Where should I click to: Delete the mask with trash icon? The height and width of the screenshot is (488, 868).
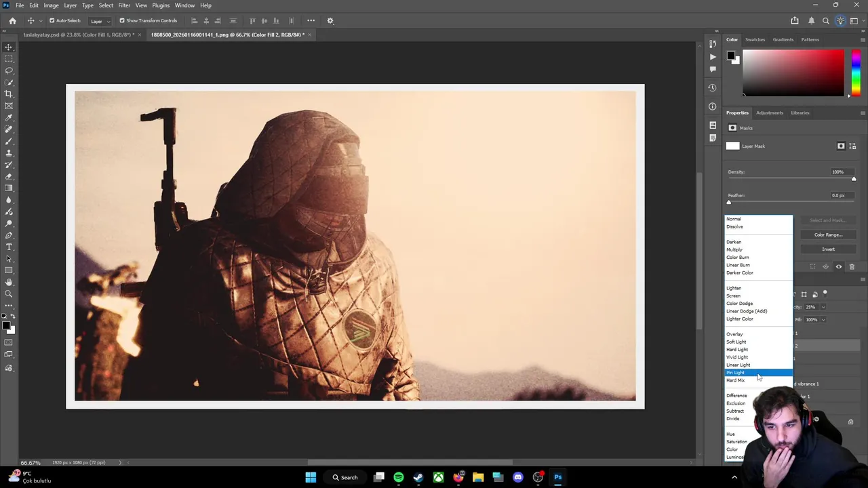pos(852,266)
